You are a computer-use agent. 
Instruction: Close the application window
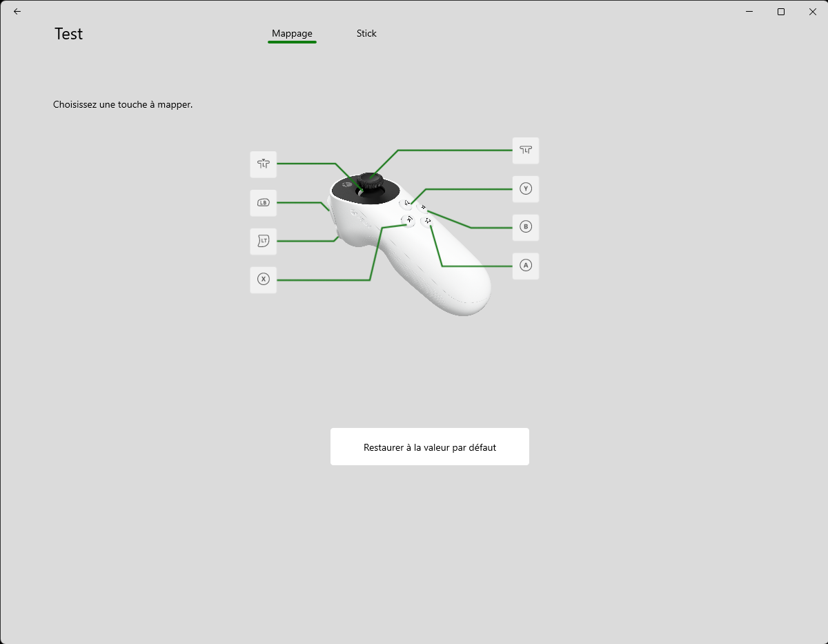click(x=812, y=12)
